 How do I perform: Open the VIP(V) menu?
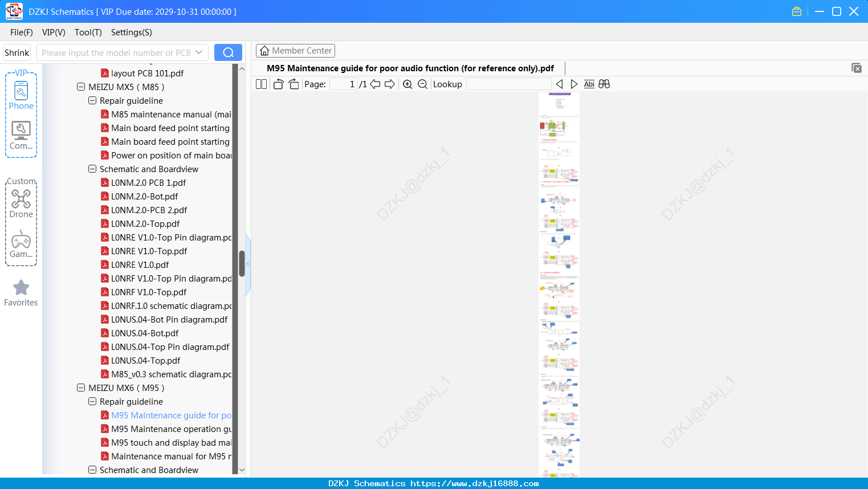pyautogui.click(x=54, y=32)
